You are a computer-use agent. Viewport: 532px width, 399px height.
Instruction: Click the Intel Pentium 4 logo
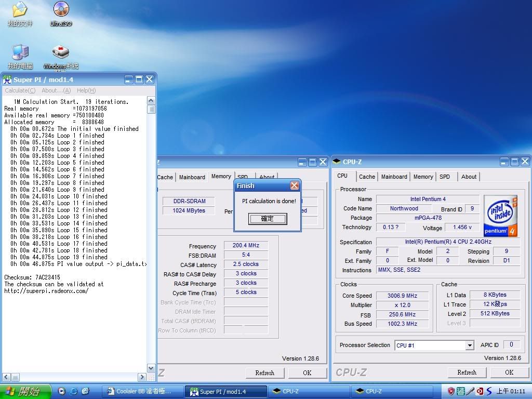[500, 216]
